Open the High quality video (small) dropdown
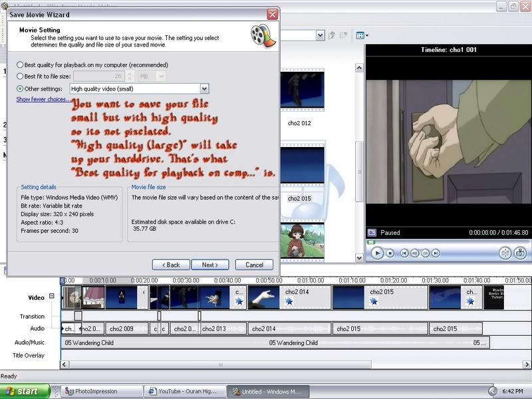 [204, 89]
